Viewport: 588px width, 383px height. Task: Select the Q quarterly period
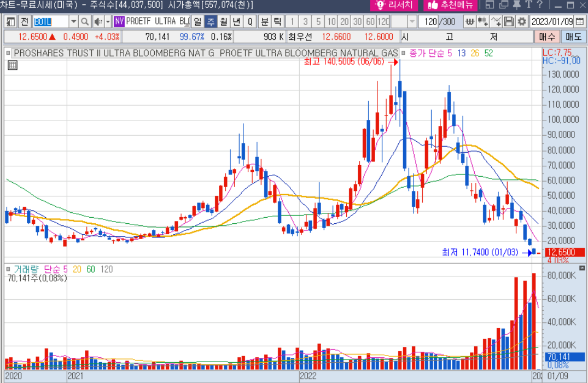click(x=250, y=22)
